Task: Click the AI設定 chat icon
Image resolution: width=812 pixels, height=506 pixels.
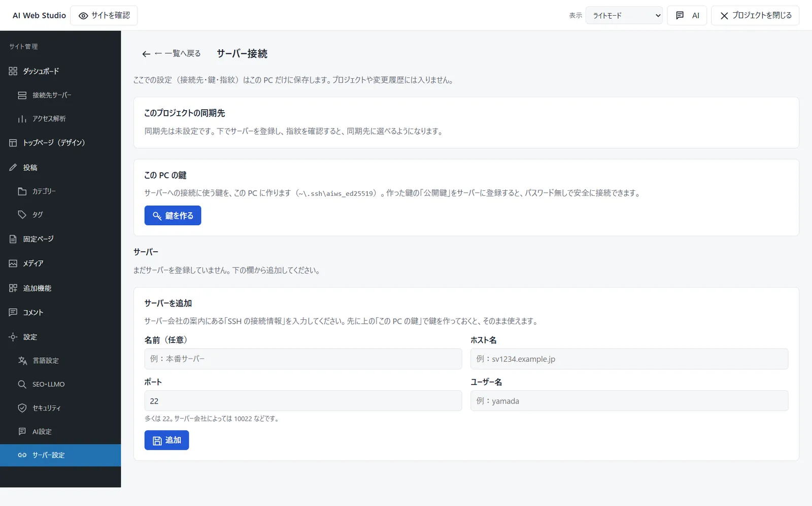Action: point(22,431)
